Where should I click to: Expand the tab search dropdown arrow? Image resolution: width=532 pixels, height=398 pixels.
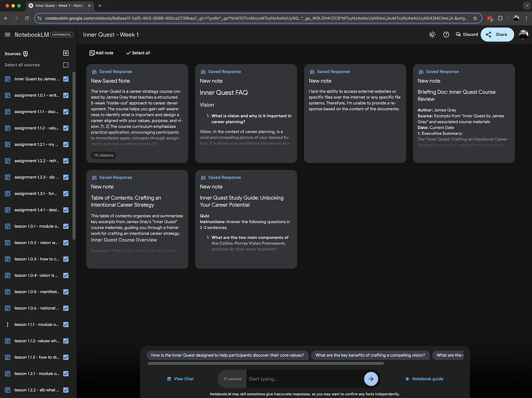pos(527,5)
